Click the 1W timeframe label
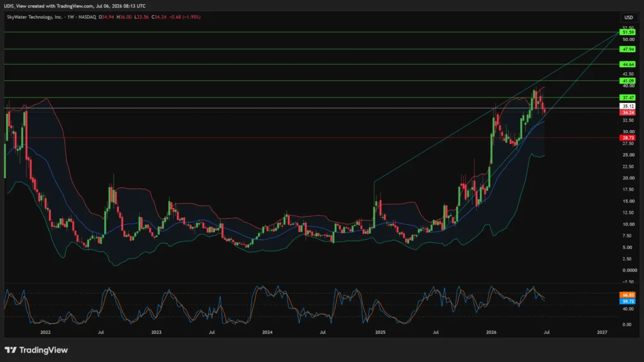 70,17
